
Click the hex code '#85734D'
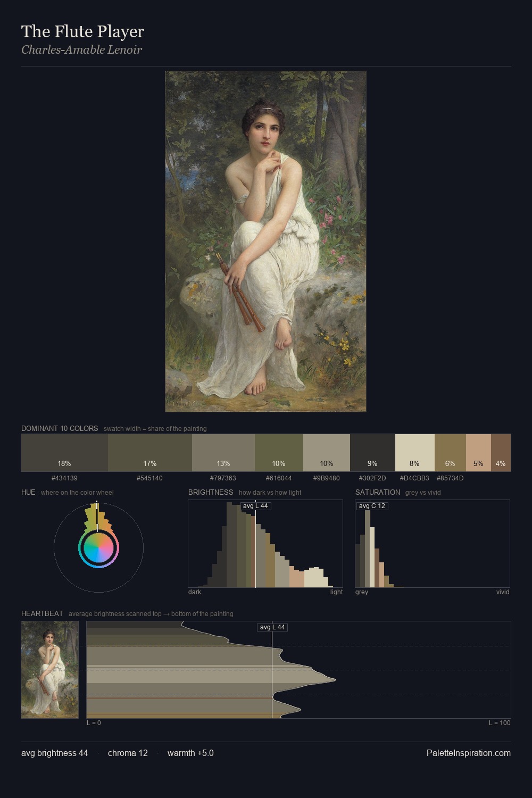450,478
